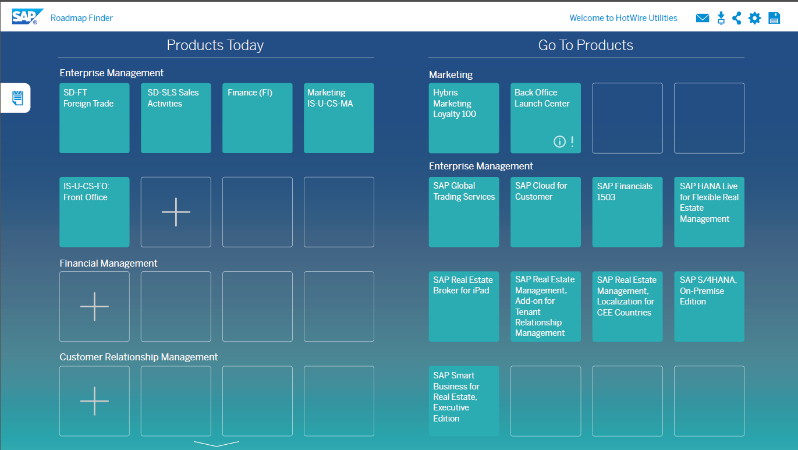Open the notes side panel icon
The height and width of the screenshot is (450, 798).
click(x=16, y=98)
